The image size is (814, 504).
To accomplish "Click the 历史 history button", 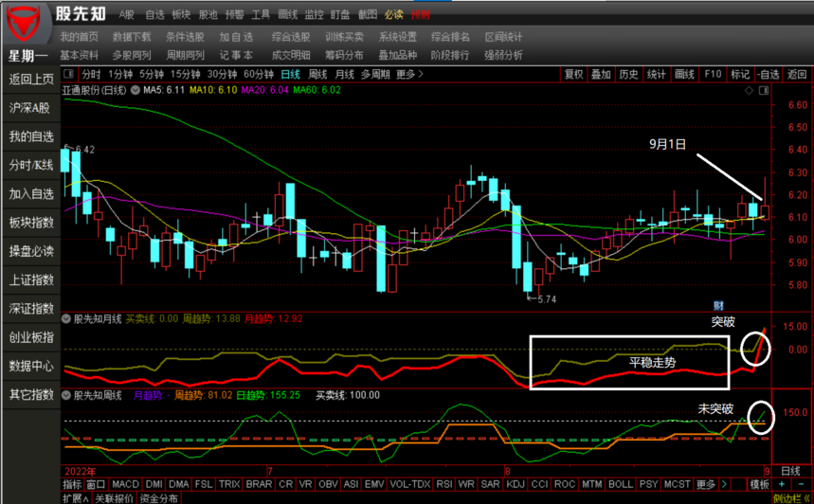I will coord(628,74).
